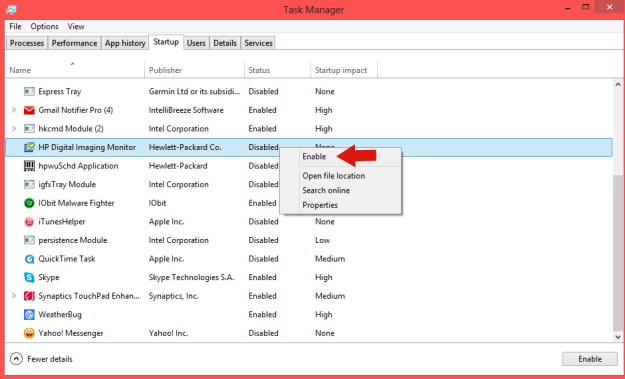Click the Synaptics TouchPad icon

(x=29, y=296)
